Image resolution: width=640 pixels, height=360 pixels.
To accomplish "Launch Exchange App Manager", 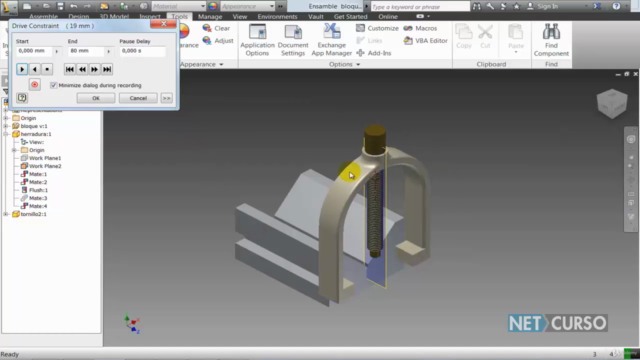I will (331, 40).
